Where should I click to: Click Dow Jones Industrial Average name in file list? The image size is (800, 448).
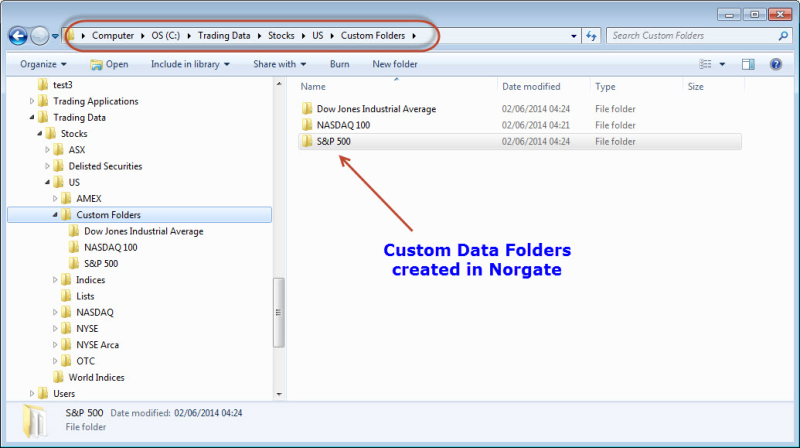pyautogui.click(x=376, y=109)
